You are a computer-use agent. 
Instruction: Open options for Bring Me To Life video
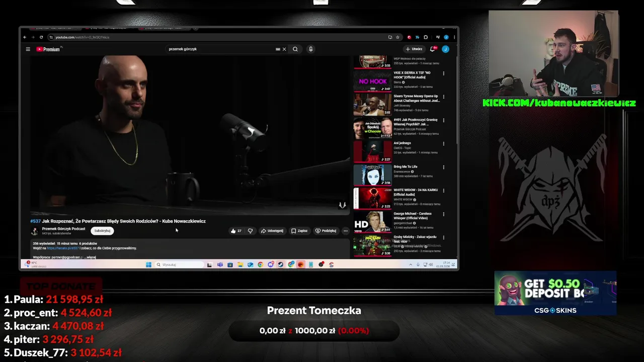click(x=443, y=167)
